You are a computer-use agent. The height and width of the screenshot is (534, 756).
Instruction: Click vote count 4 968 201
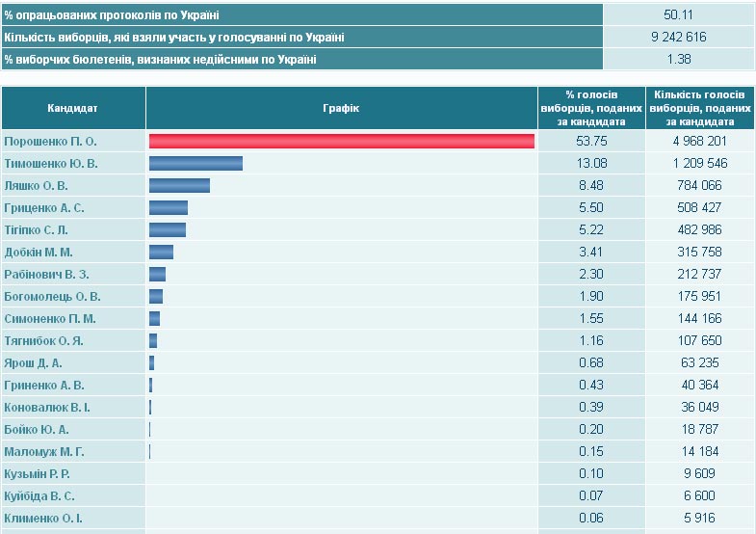[x=699, y=142]
